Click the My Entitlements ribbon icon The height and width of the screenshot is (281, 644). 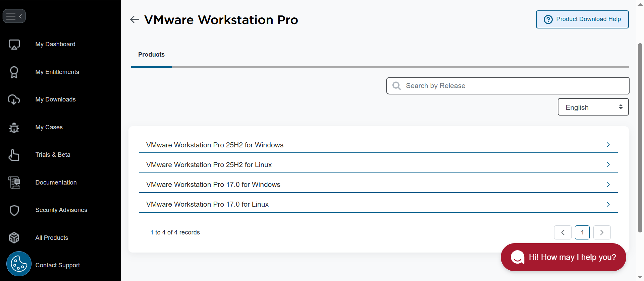(14, 72)
